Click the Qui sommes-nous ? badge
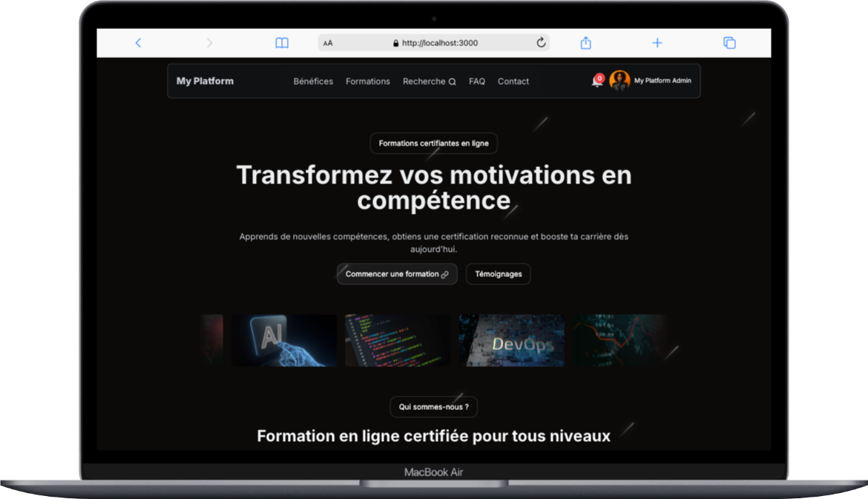868x499 pixels. pyautogui.click(x=433, y=407)
